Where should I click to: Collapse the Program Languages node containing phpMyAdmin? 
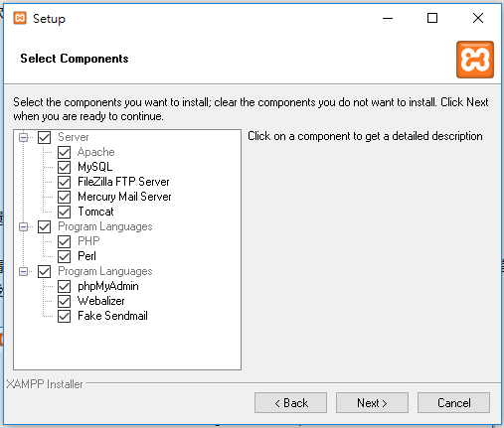(23, 271)
